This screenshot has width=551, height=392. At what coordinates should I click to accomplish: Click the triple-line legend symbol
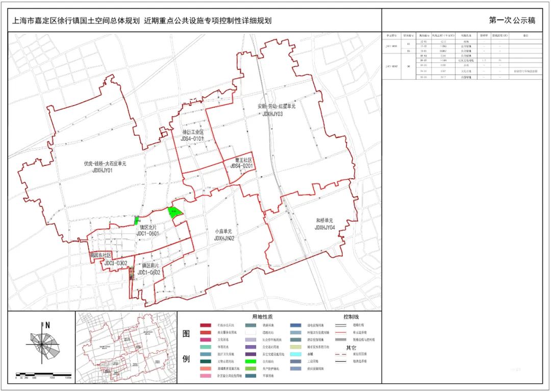click(x=340, y=340)
